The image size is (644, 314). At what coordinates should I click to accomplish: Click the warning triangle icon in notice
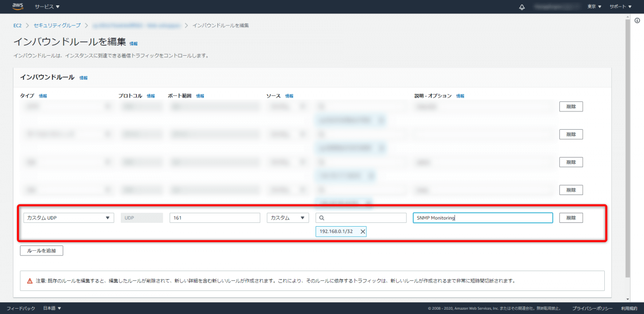tap(30, 280)
